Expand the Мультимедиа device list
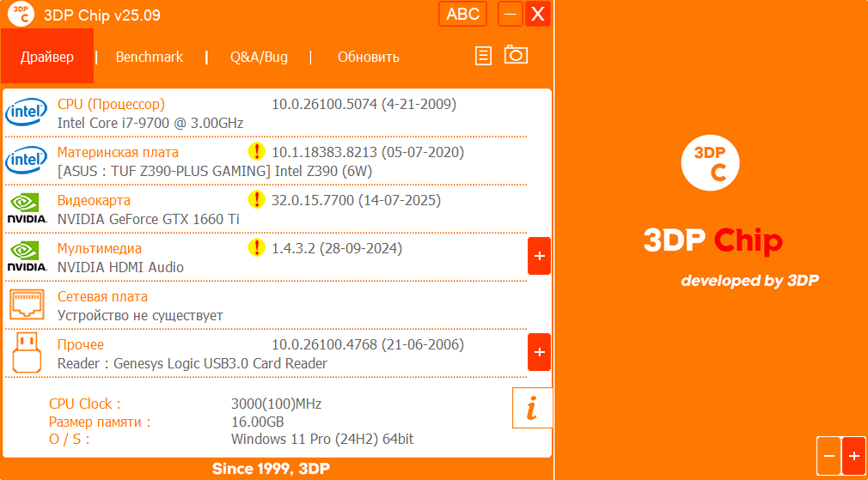 click(539, 256)
